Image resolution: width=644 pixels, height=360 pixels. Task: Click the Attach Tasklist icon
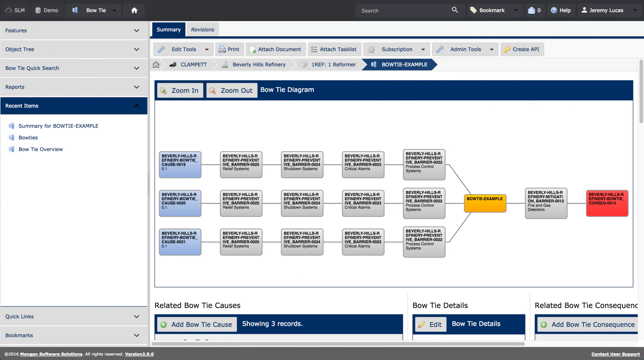point(313,49)
